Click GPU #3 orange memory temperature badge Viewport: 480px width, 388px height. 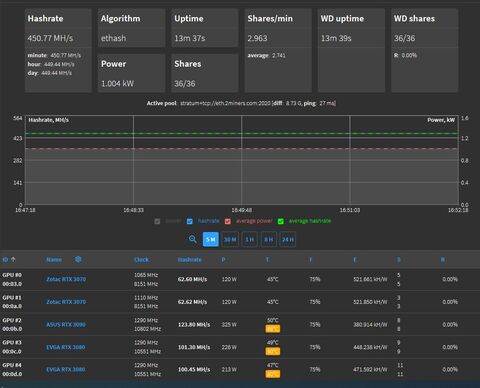pos(273,352)
